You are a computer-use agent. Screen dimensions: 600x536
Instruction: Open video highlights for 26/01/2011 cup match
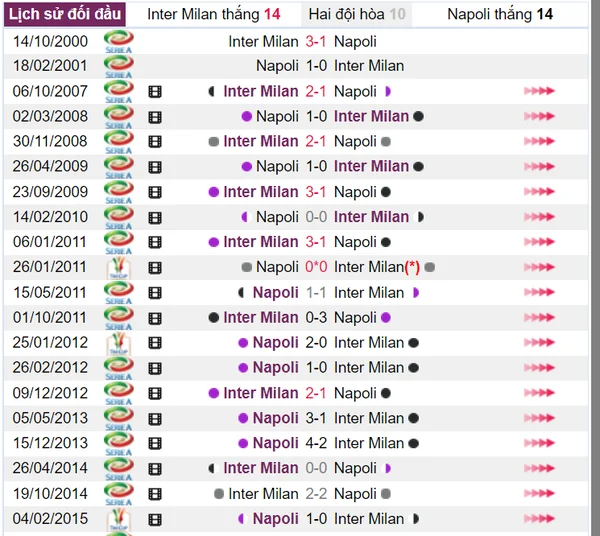pos(155,267)
